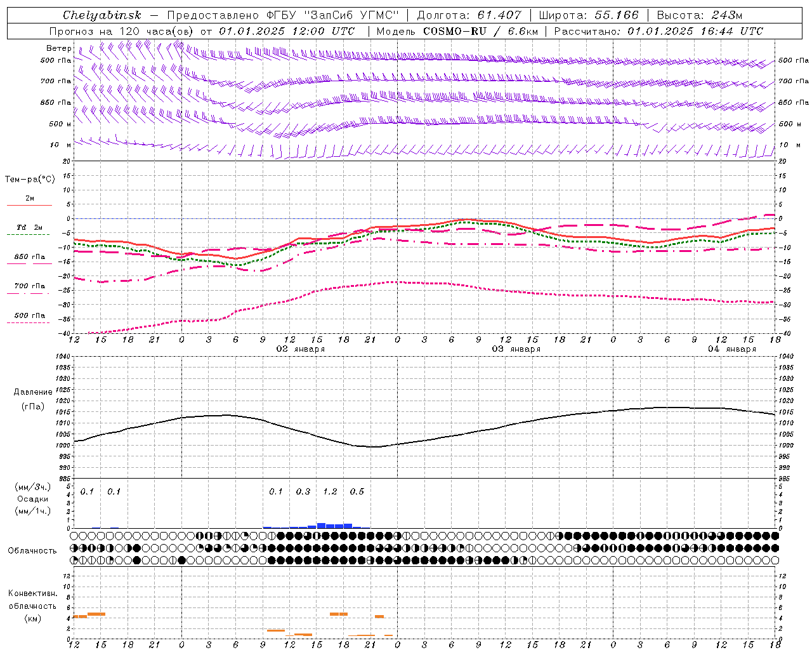
Task: Select the 10 м wind level label on left
Action: point(61,145)
